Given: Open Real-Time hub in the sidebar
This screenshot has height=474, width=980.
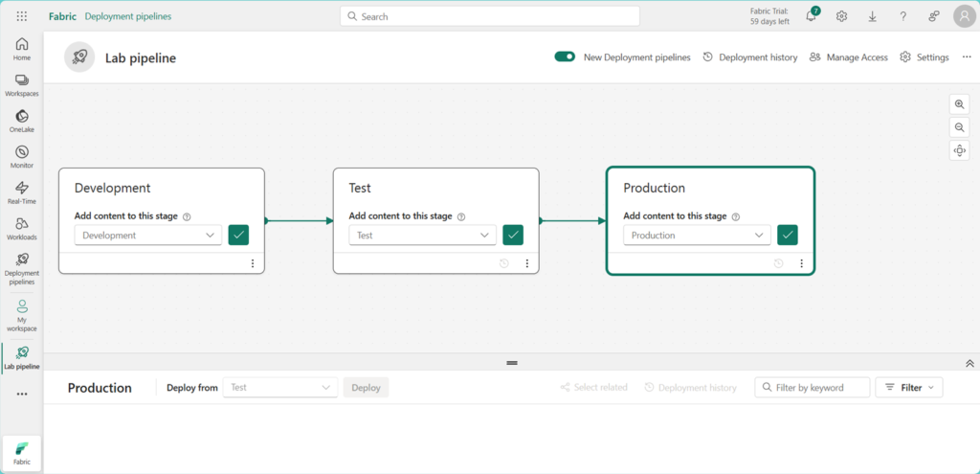Looking at the screenshot, I should pyautogui.click(x=21, y=192).
